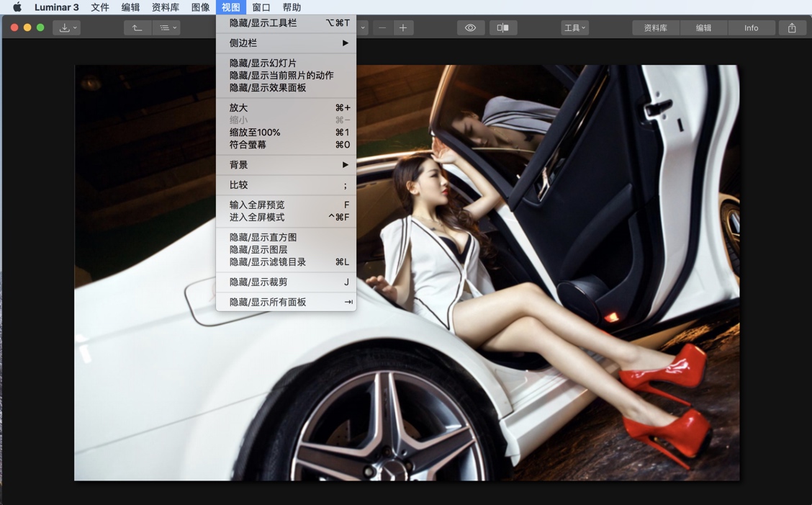Open the list view options icon
This screenshot has width=812, height=505.
[164, 27]
